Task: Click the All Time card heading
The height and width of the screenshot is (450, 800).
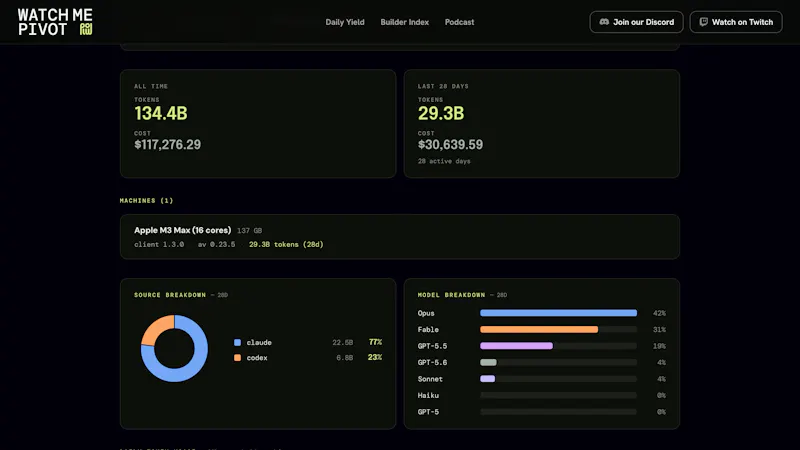Action: (x=151, y=86)
